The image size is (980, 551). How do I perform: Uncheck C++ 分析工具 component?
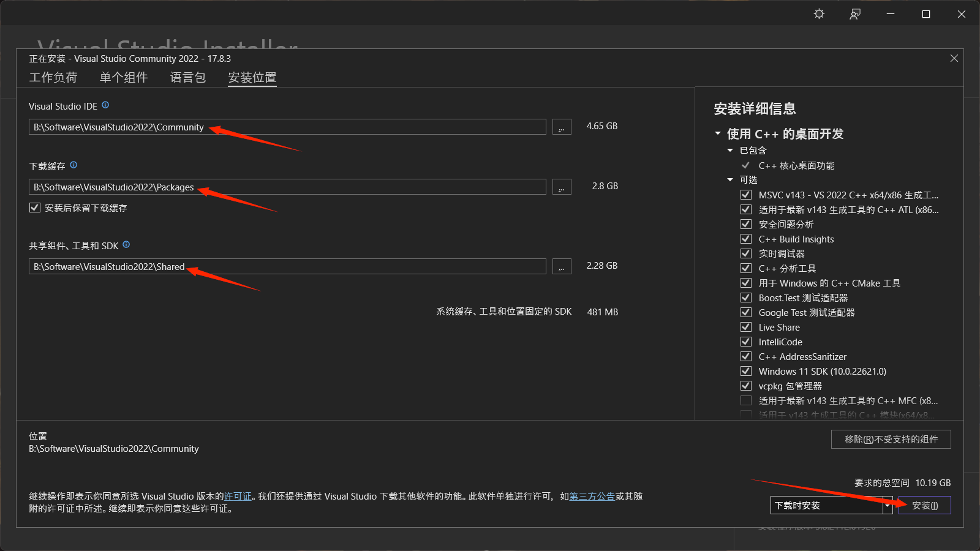click(746, 268)
